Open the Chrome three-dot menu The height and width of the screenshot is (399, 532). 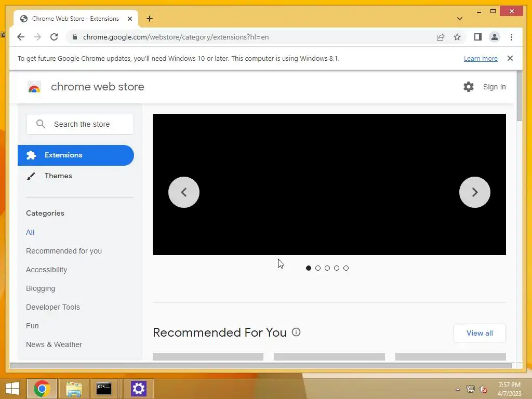tap(511, 37)
